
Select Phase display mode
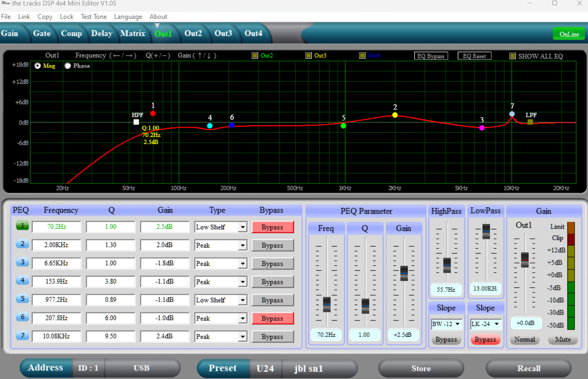(67, 66)
